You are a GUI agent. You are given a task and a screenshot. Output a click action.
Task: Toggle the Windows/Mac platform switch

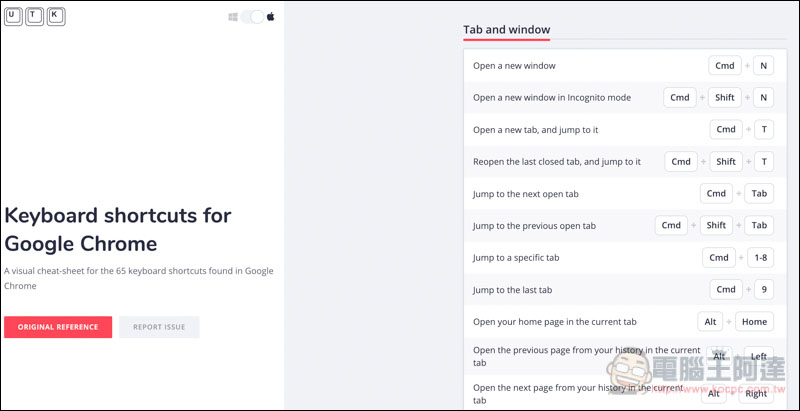click(x=253, y=17)
